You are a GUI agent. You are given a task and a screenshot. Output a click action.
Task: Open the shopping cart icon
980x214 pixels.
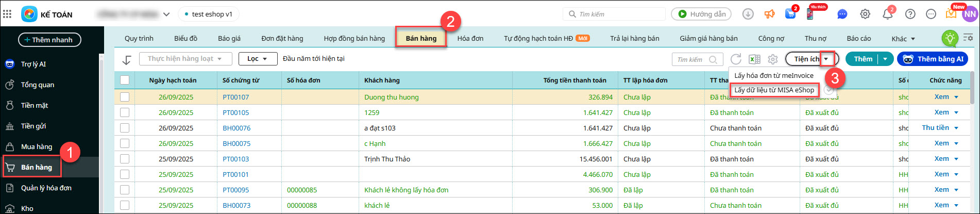790,14
